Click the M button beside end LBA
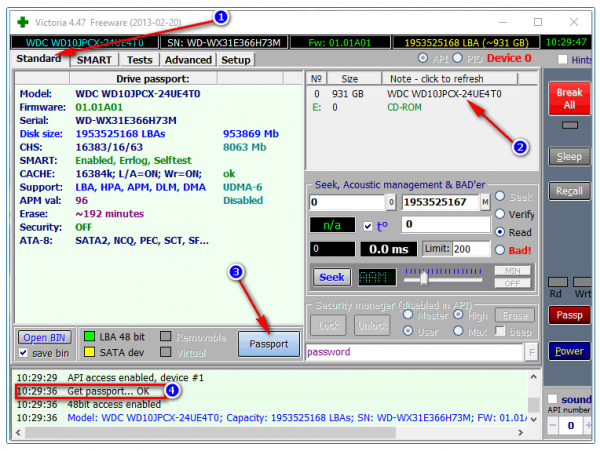Screen dimensions: 600x451 click(485, 202)
